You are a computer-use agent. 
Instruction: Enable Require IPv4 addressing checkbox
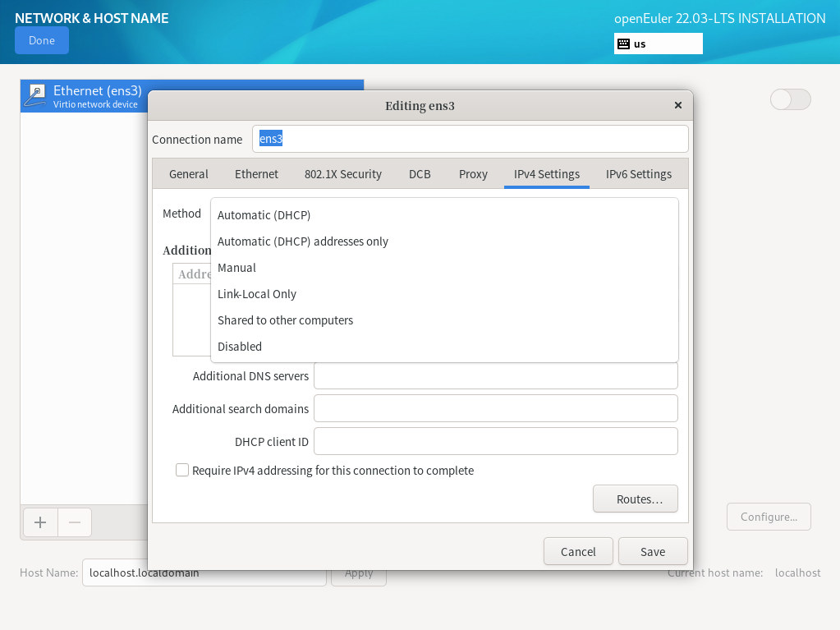coord(182,470)
